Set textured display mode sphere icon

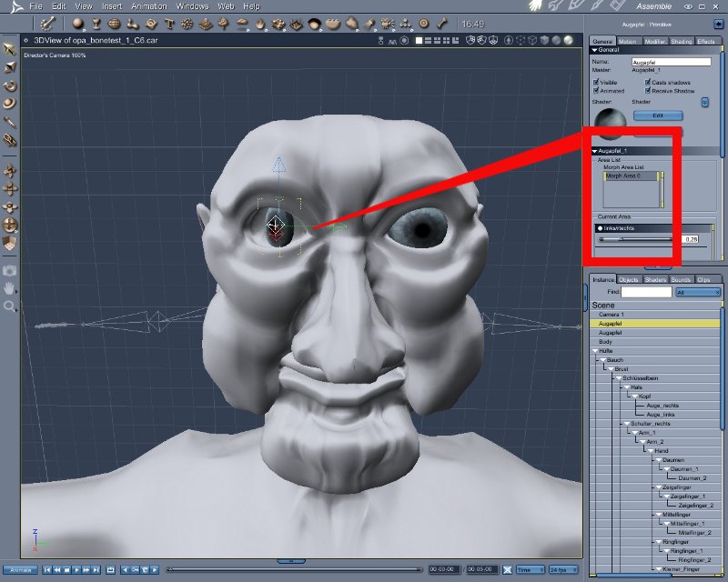pyautogui.click(x=568, y=41)
